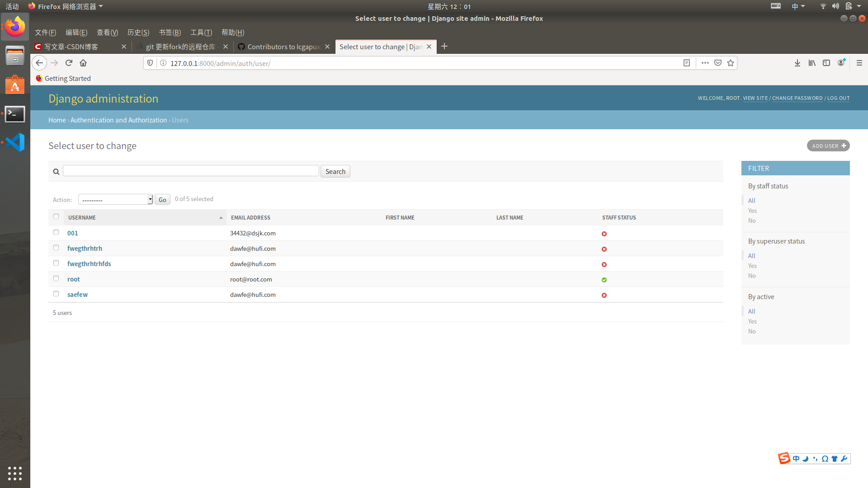
Task: Bookmark this page with star icon
Action: [731, 63]
